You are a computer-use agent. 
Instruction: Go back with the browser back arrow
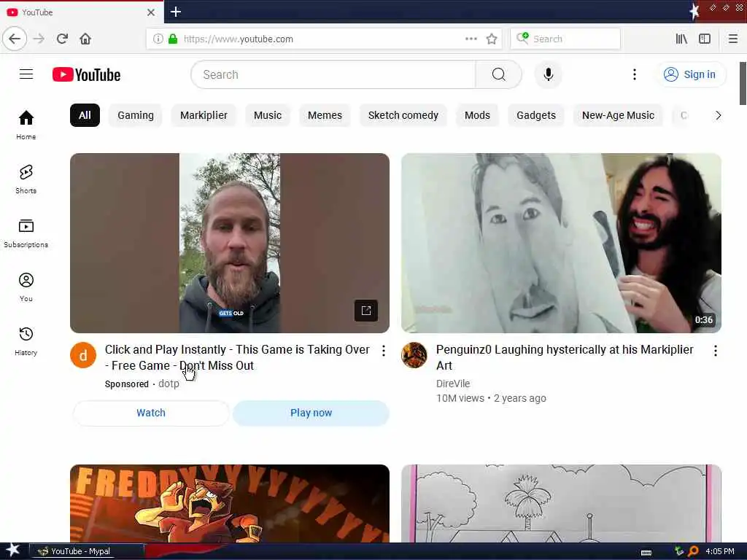(15, 39)
